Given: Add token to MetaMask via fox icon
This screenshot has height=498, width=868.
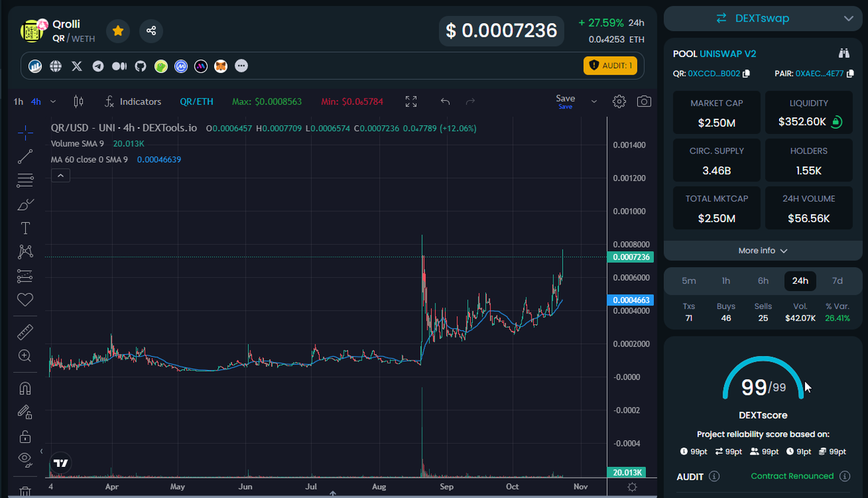Looking at the screenshot, I should tap(221, 66).
